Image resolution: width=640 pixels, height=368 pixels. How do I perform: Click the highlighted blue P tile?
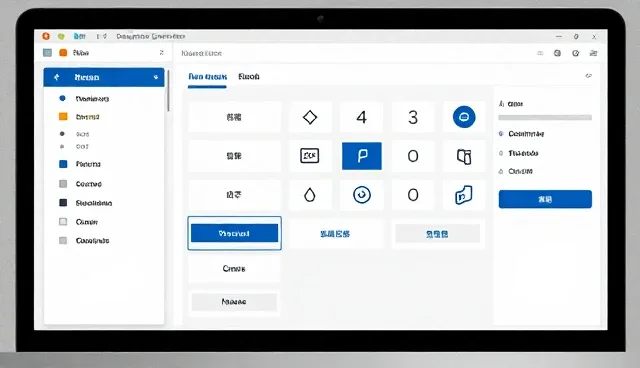[x=362, y=156]
